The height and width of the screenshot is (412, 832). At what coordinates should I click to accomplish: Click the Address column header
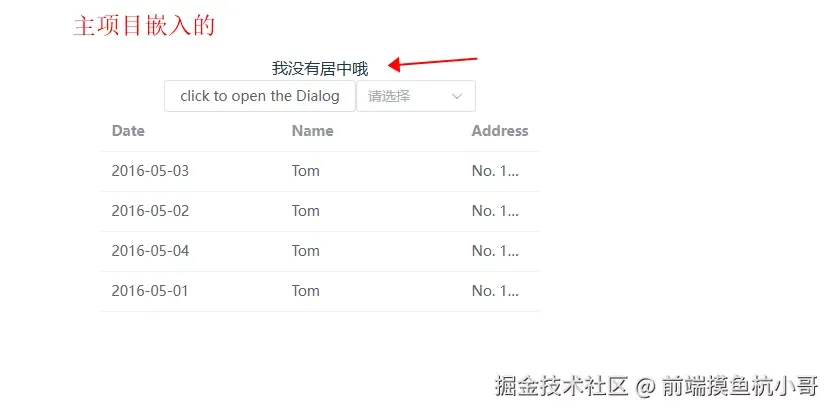(500, 131)
